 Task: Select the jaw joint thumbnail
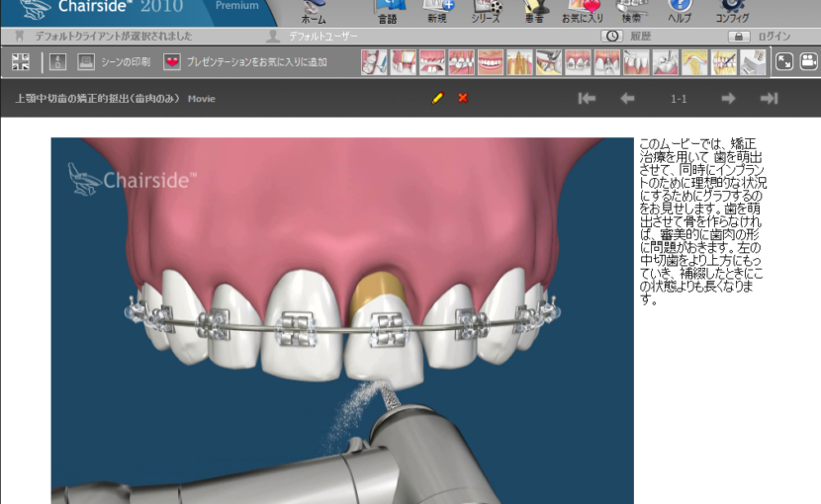[694, 61]
